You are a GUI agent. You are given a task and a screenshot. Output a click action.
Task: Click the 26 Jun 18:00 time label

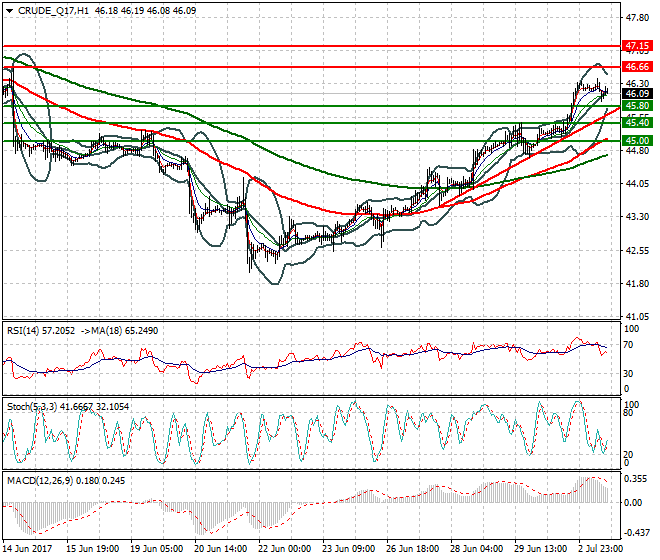click(412, 549)
